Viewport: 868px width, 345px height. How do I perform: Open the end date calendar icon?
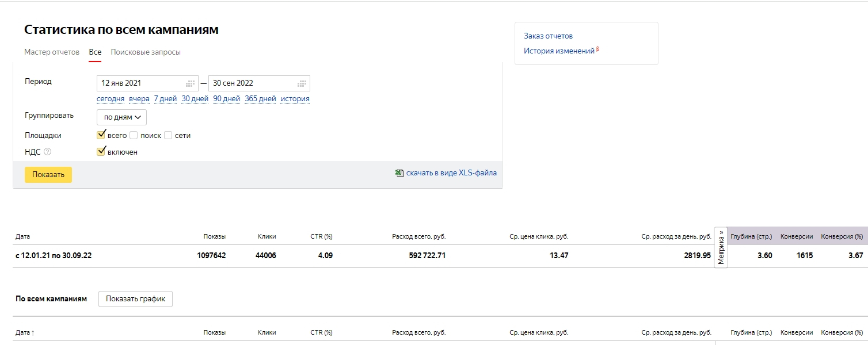tap(302, 83)
